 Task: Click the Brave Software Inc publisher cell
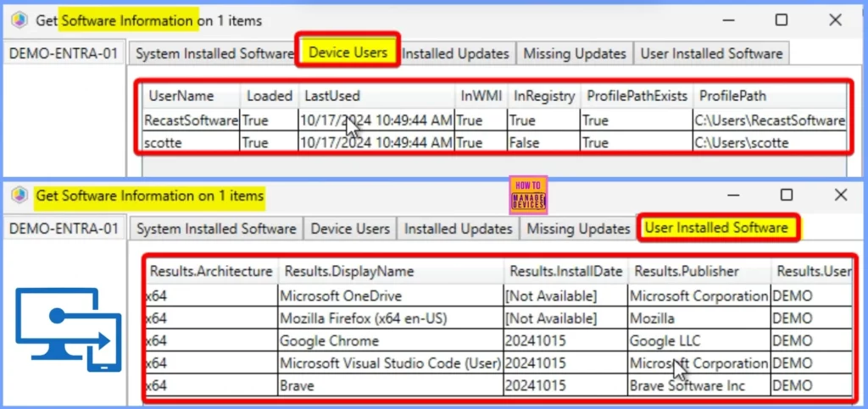(x=699, y=385)
